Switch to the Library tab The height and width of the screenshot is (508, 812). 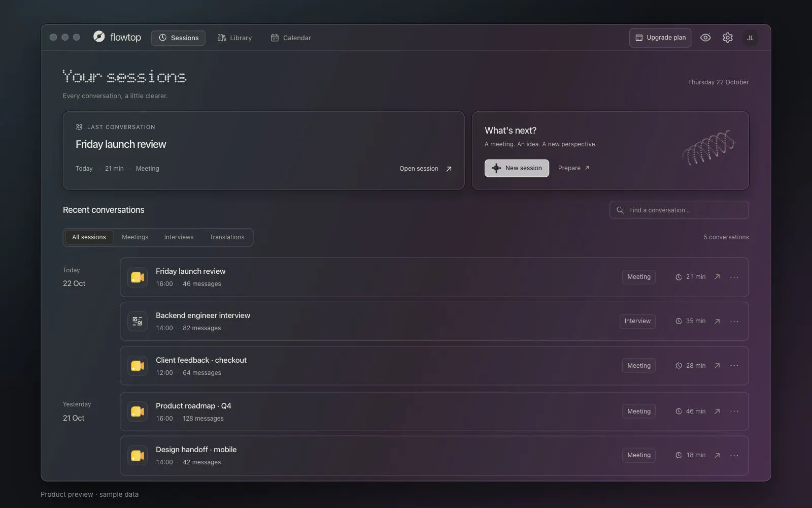coord(234,38)
